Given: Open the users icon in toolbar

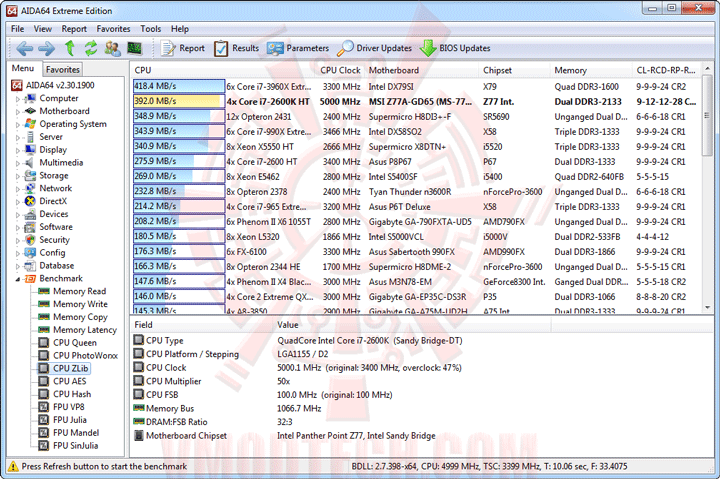Looking at the screenshot, I should (x=112, y=48).
